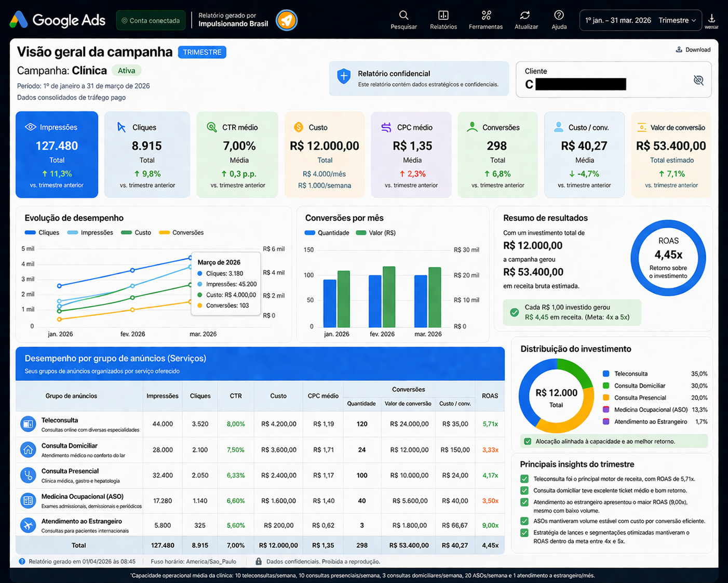This screenshot has height=583, width=728.
Task: Open the Relatórios reports icon
Action: tap(443, 16)
